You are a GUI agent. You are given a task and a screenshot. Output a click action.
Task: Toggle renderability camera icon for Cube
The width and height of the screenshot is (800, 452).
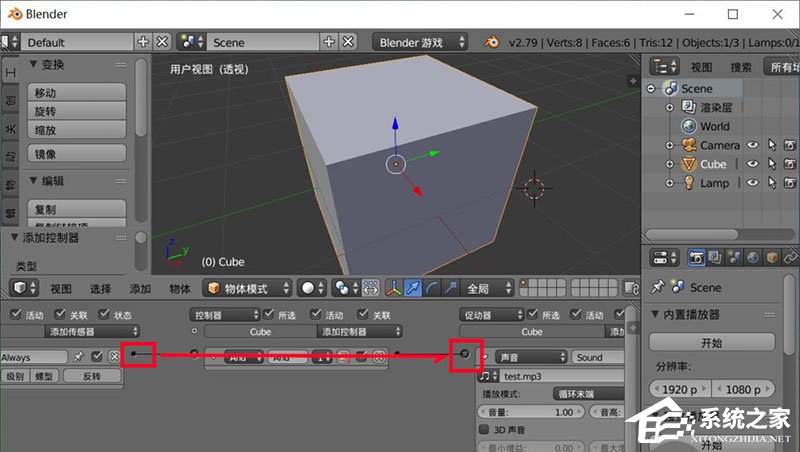(790, 164)
